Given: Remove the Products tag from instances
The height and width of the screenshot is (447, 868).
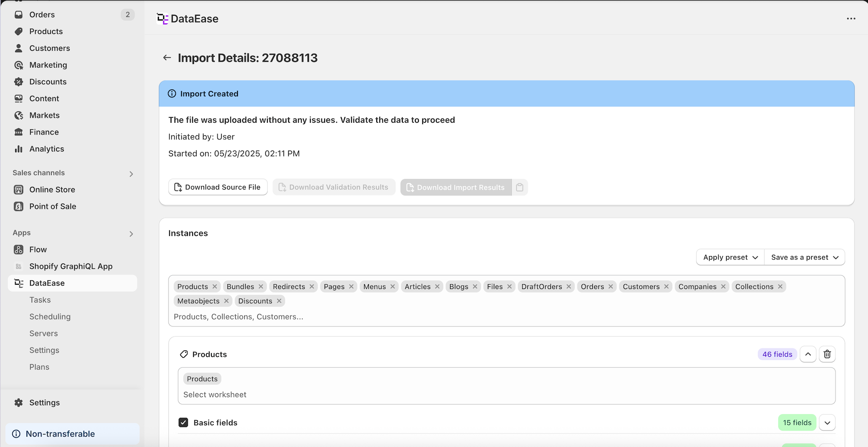Looking at the screenshot, I should [x=214, y=286].
